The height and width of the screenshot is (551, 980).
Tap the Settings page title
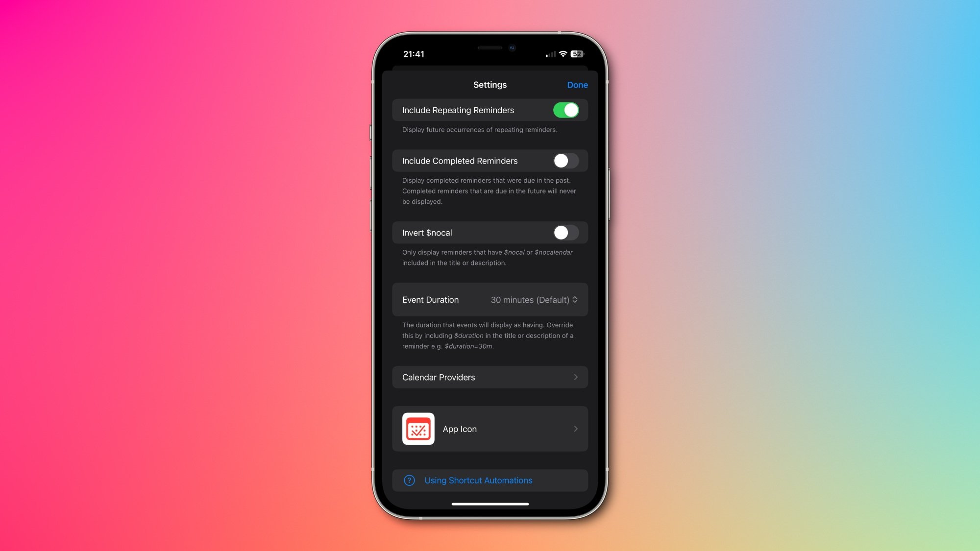pyautogui.click(x=490, y=85)
